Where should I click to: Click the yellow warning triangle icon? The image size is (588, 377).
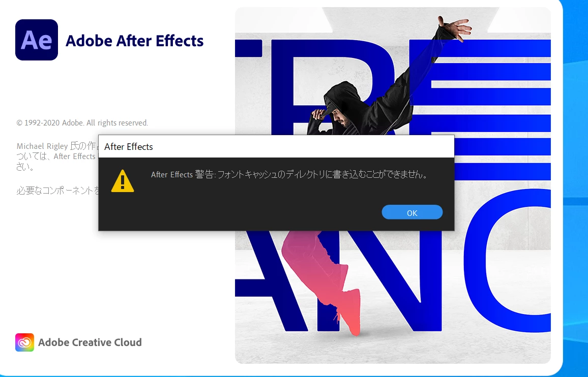tap(123, 181)
